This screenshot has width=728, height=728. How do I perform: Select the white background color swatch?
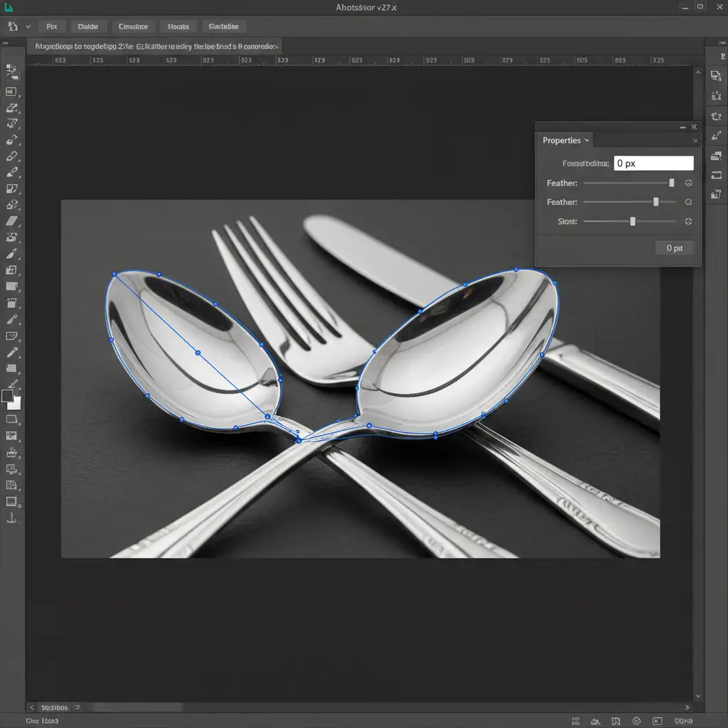coord(15,403)
